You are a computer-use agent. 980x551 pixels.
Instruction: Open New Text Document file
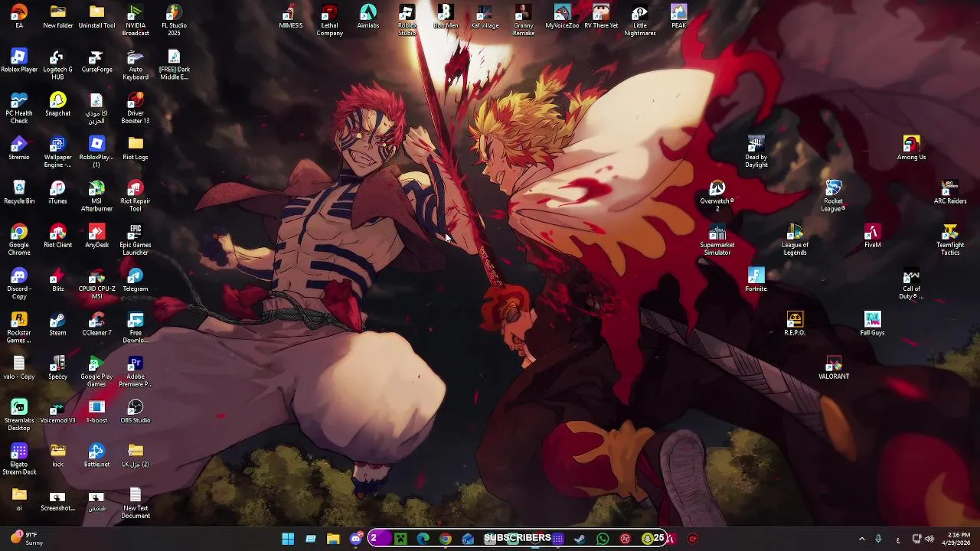point(136,503)
